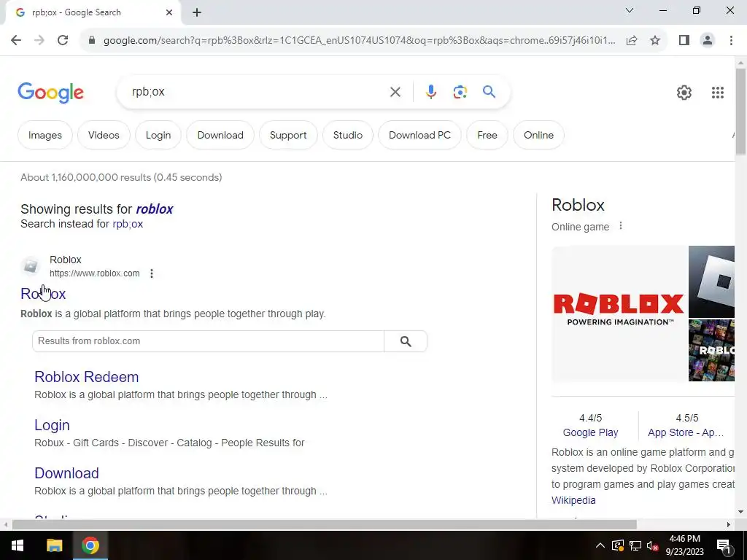The width and height of the screenshot is (747, 560).
Task: Open the Roblox games collage thumbnail
Action: click(x=711, y=351)
